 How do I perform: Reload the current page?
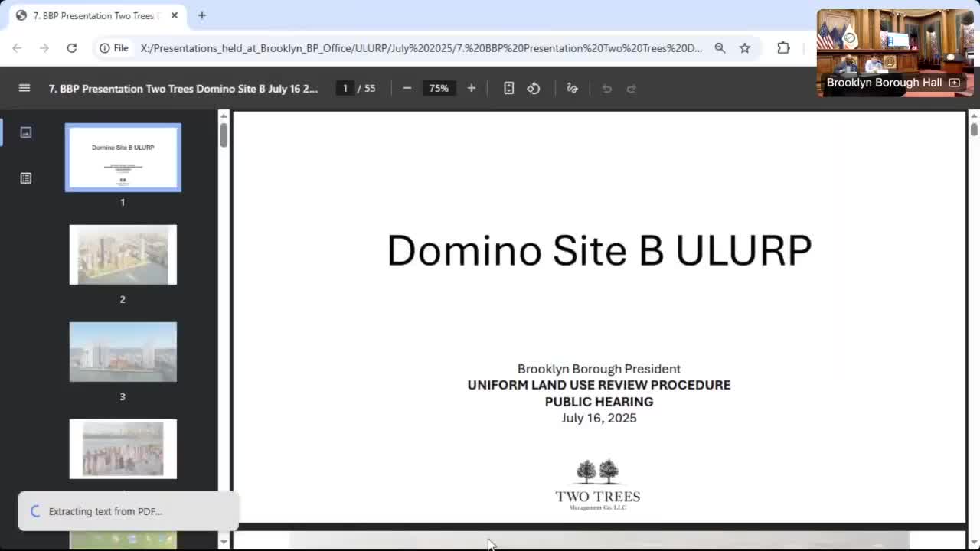point(71,47)
